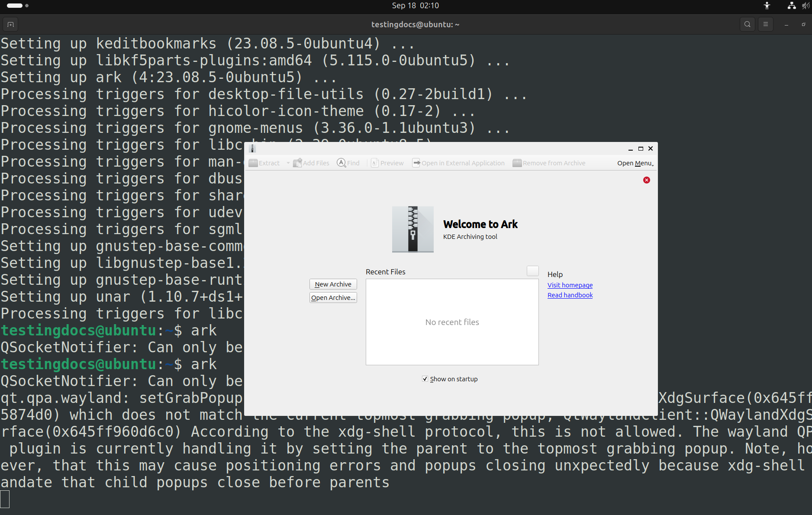
Task: Uncheck the Show on startup checkbox
Action: coord(425,379)
